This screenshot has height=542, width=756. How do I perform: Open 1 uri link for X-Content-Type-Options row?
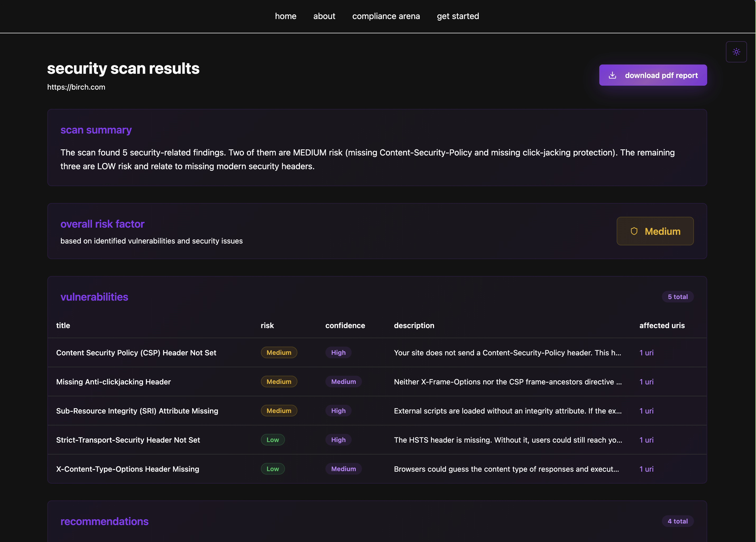646,469
